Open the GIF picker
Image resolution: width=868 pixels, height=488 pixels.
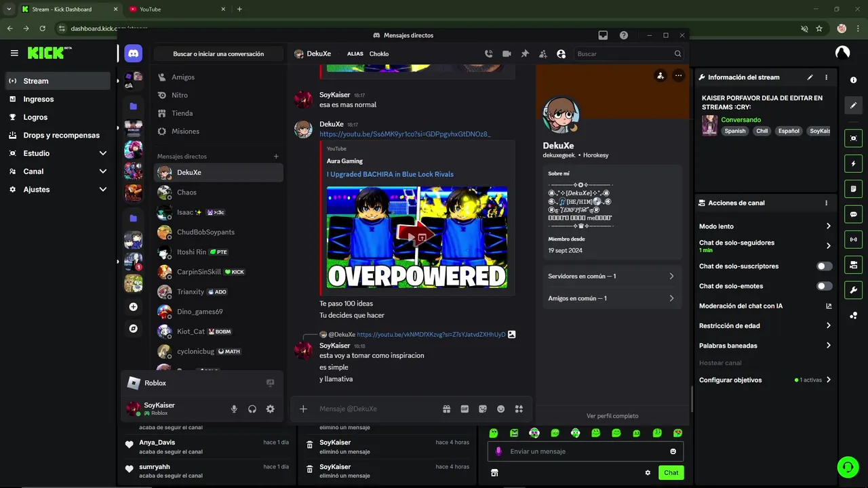(465, 409)
